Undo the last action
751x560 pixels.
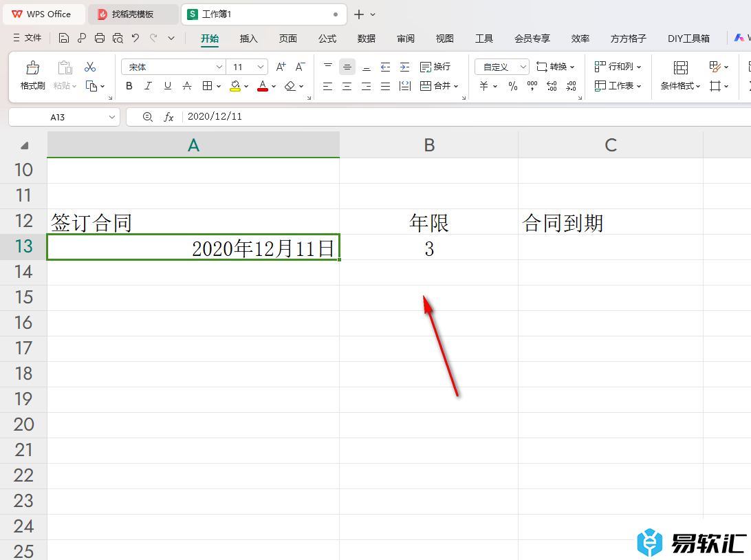(135, 39)
